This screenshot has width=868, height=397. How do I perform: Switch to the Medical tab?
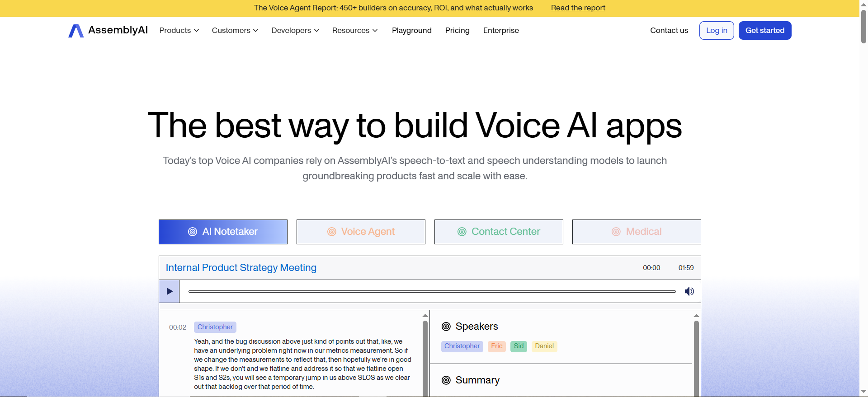tap(637, 232)
